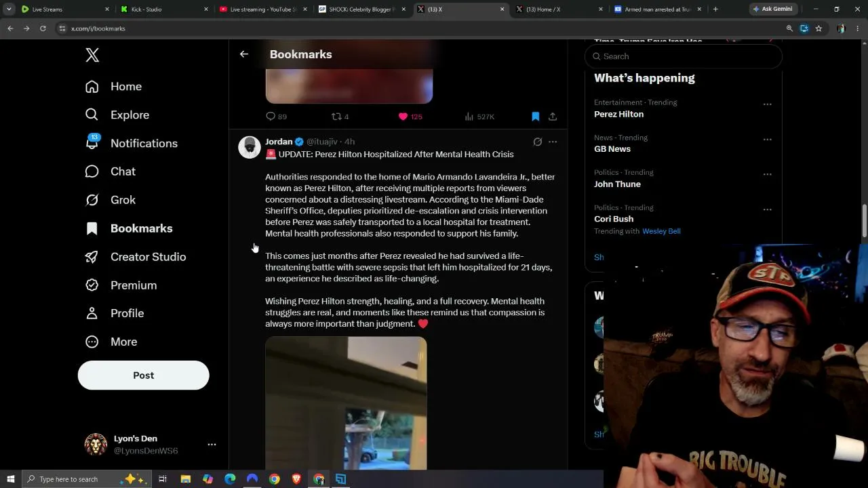Launch Microsoft Edge from the taskbar
This screenshot has width=868, height=488.
click(x=230, y=479)
